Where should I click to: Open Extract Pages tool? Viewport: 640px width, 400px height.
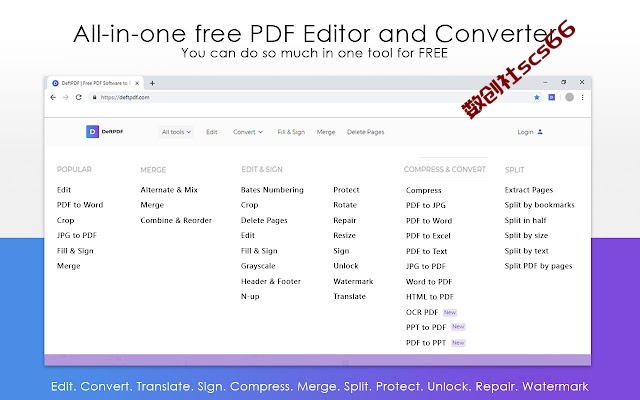[529, 190]
